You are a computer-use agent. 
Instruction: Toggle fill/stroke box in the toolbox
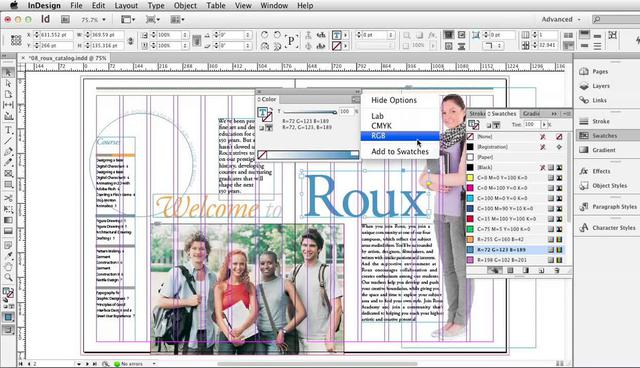tap(8, 292)
